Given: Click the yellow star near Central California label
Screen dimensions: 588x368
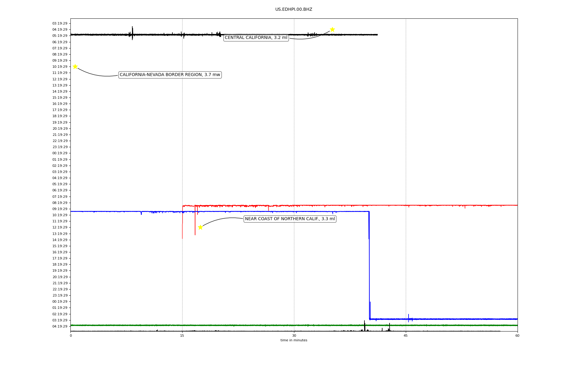Looking at the screenshot, I should (x=332, y=30).
